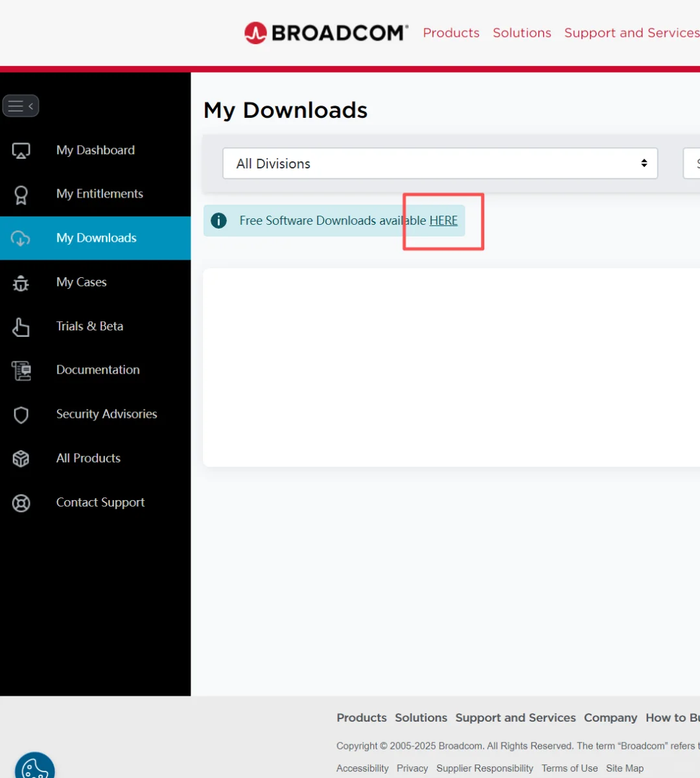Click the Contact Support lifebuoy icon
Screen dimensions: 700x778
click(21, 503)
